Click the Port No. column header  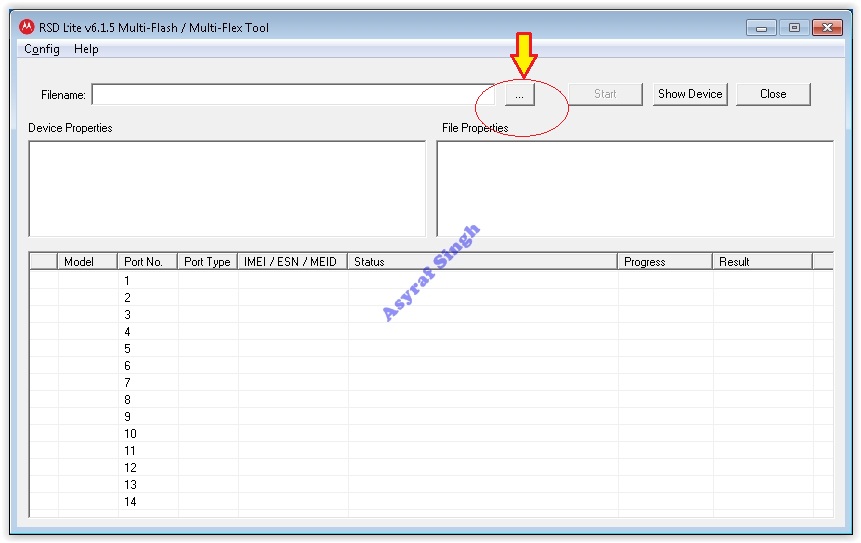[x=147, y=261]
